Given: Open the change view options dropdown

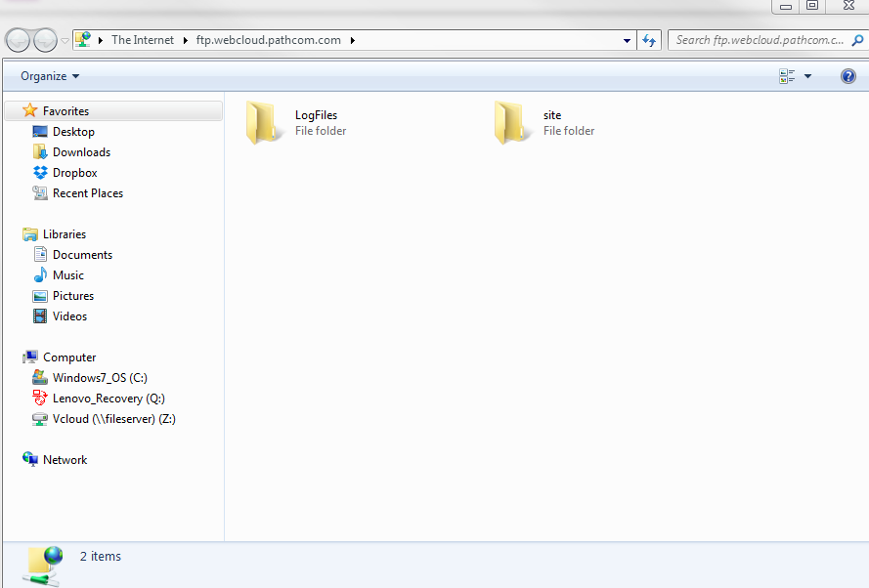Looking at the screenshot, I should pyautogui.click(x=805, y=75).
